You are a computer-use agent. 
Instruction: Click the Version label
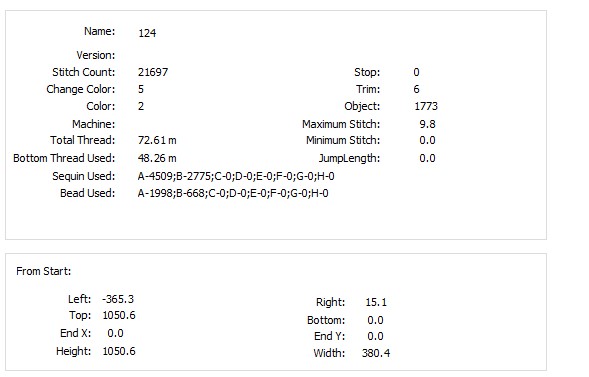click(x=96, y=56)
